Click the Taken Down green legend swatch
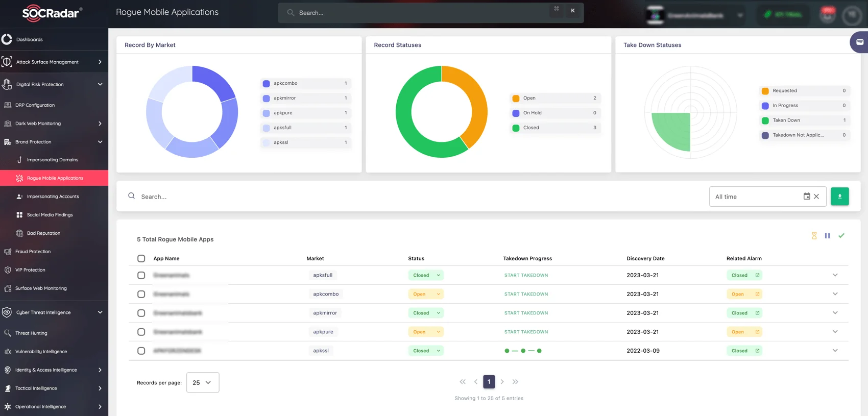 pyautogui.click(x=765, y=120)
